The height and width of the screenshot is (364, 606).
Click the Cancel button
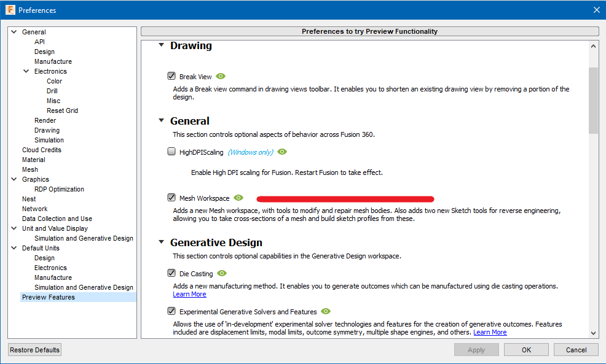[576, 350]
